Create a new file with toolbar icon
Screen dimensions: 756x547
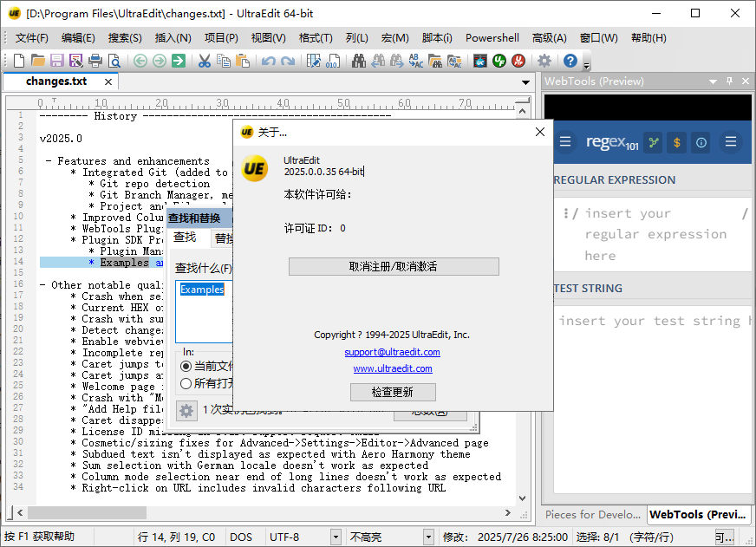pyautogui.click(x=19, y=61)
